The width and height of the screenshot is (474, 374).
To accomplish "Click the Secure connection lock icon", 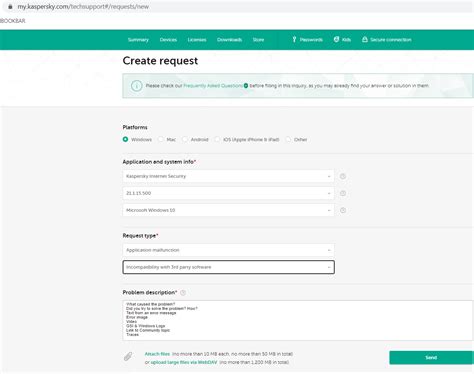I will pos(365,39).
